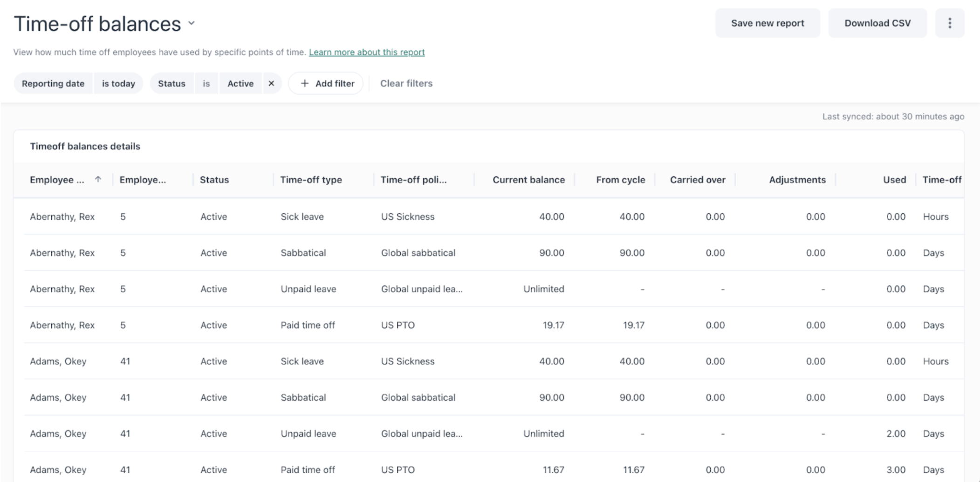Open Learn more about this report link
This screenshot has width=980, height=482.
pyautogui.click(x=367, y=52)
